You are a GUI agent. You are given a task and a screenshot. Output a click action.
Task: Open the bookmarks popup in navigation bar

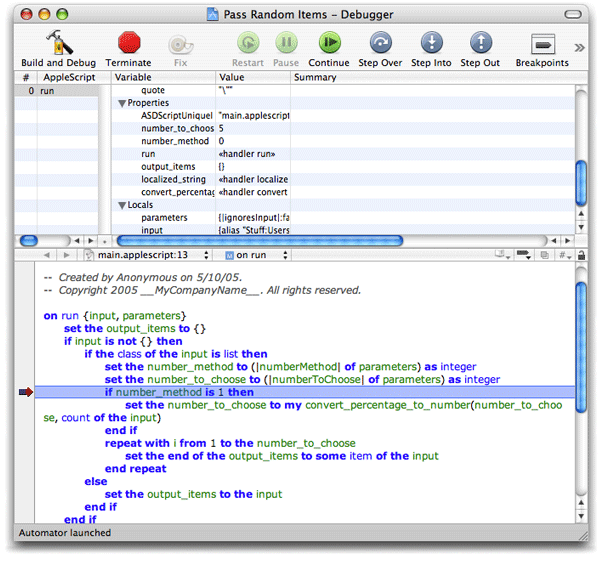[x=502, y=255]
